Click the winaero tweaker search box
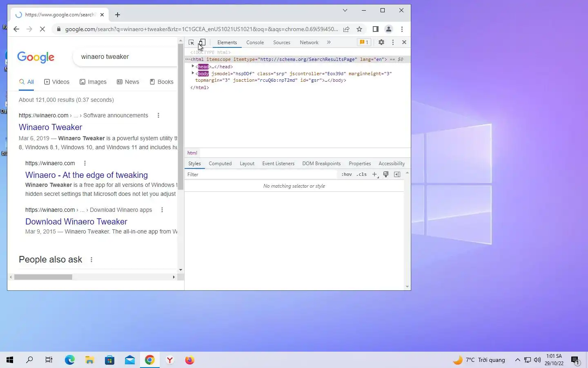 [x=126, y=57]
